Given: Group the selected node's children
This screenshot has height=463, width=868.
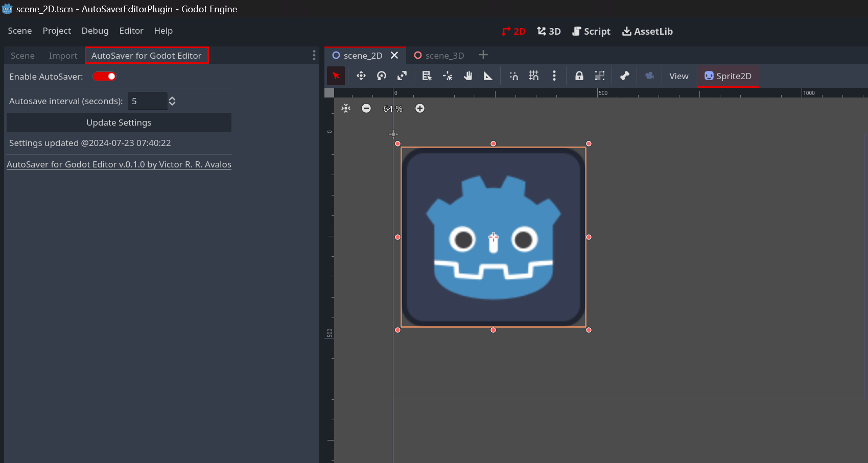Looking at the screenshot, I should tap(600, 76).
